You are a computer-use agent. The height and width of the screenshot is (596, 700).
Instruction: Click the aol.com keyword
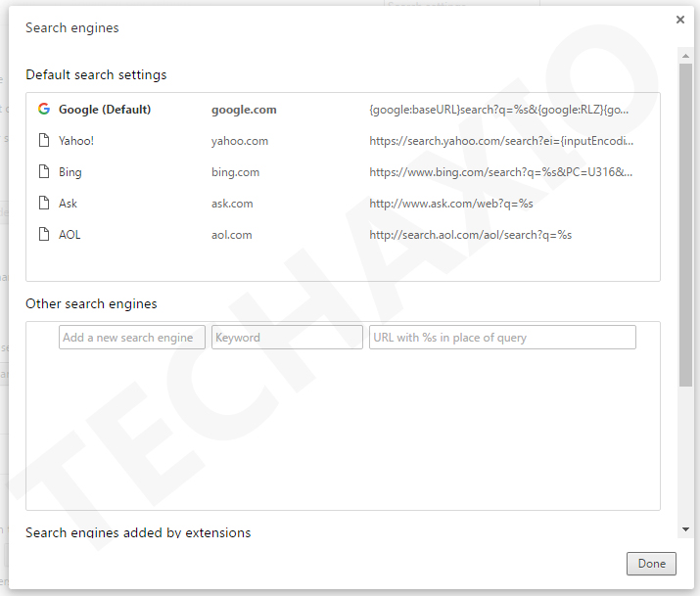coord(232,235)
